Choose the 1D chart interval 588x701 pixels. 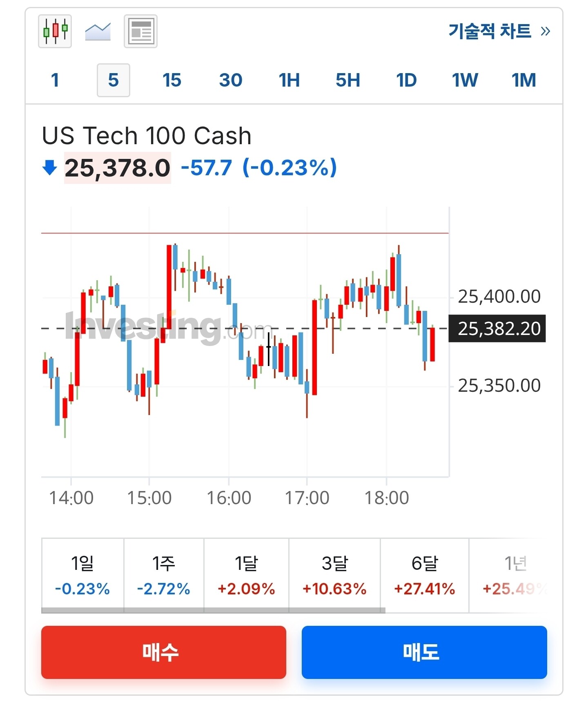[406, 80]
